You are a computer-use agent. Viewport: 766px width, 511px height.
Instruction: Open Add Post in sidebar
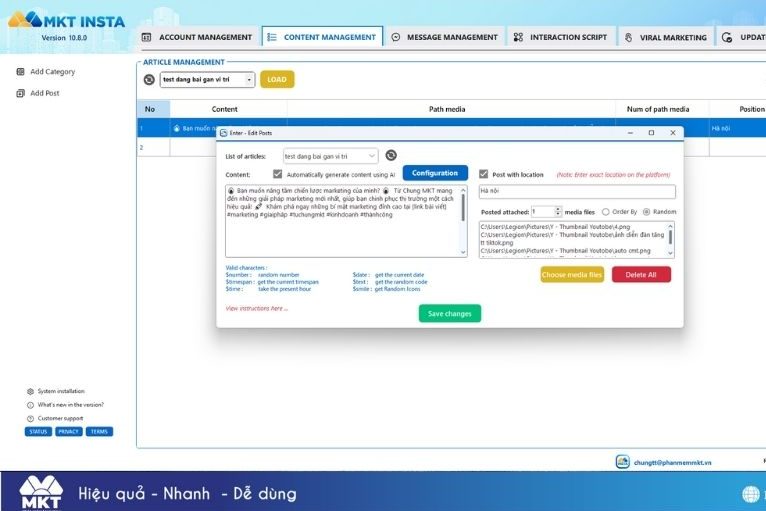coord(38,93)
